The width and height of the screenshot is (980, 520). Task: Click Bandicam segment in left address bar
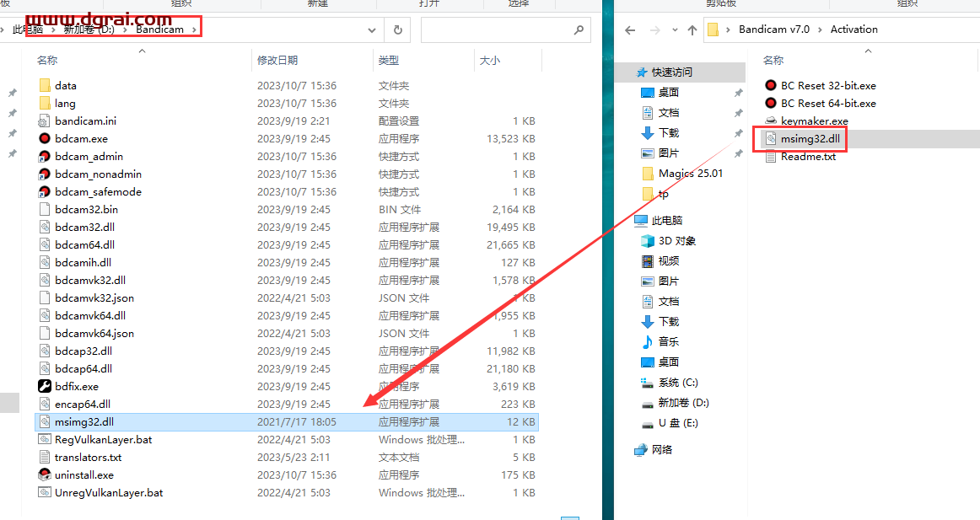[x=160, y=29]
